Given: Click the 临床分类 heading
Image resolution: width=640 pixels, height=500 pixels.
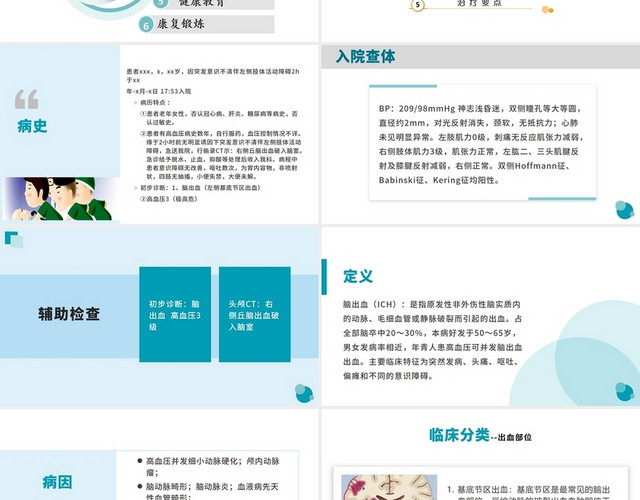Looking at the screenshot, I should [459, 435].
